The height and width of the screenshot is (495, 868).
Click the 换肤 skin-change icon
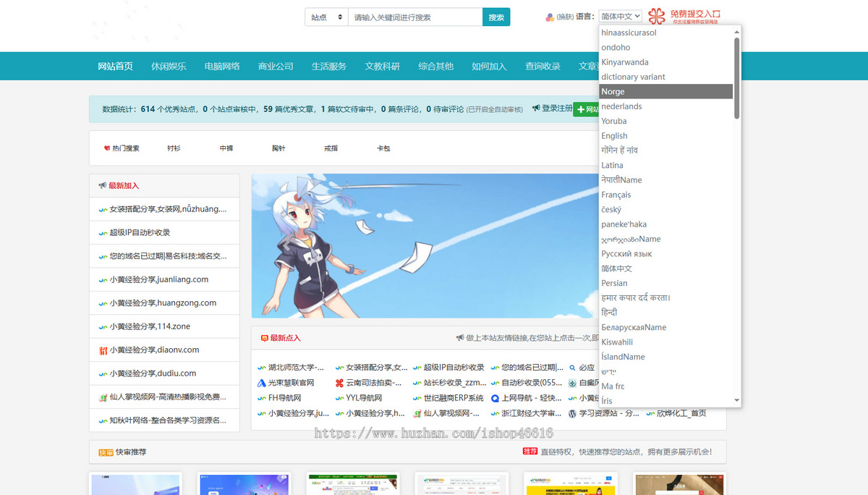coord(550,17)
